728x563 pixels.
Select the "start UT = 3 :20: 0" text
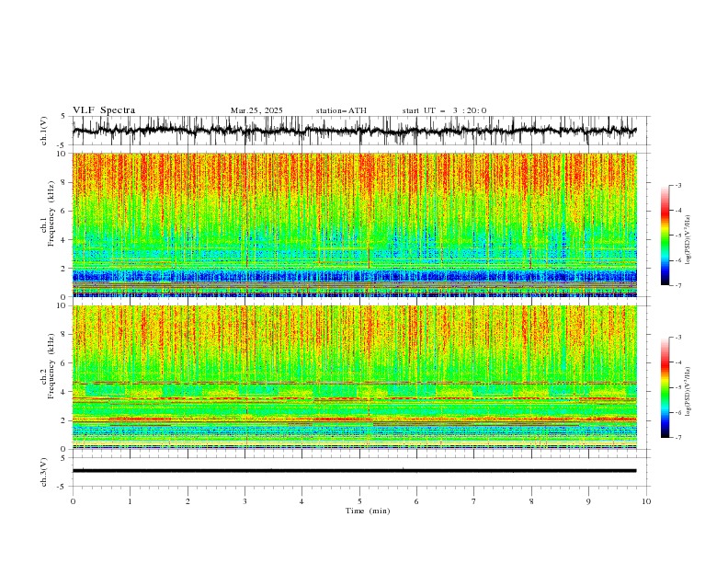pos(444,110)
